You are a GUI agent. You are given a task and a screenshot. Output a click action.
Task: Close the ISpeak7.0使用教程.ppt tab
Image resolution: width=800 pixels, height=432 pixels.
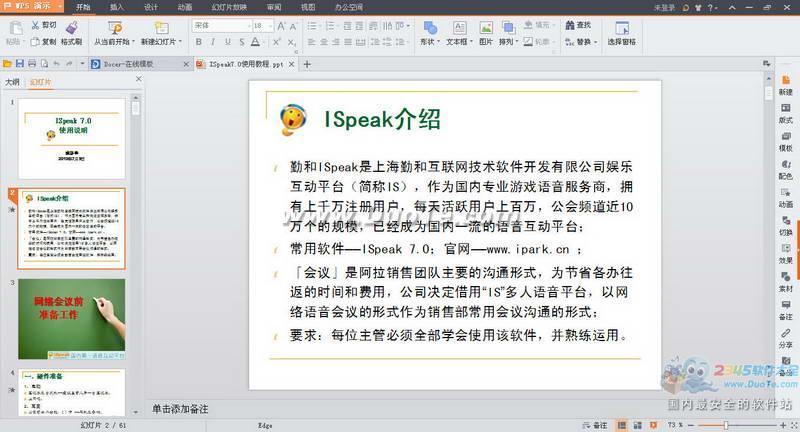coord(291,64)
